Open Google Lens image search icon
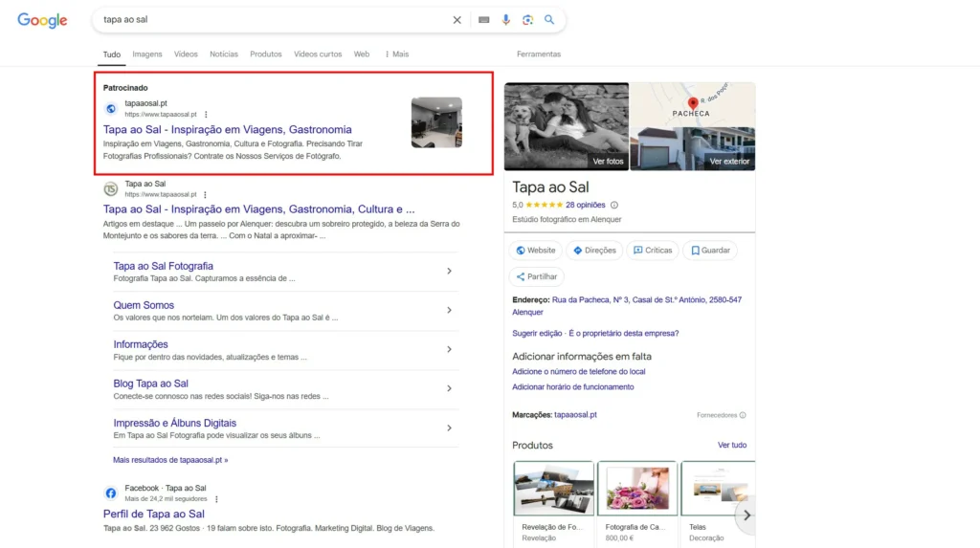The width and height of the screenshot is (980, 548). coord(527,20)
